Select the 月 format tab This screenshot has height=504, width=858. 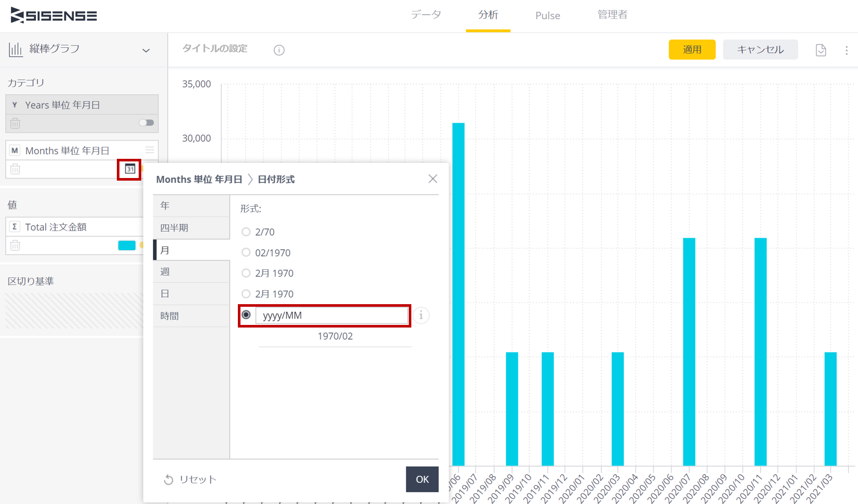[191, 250]
